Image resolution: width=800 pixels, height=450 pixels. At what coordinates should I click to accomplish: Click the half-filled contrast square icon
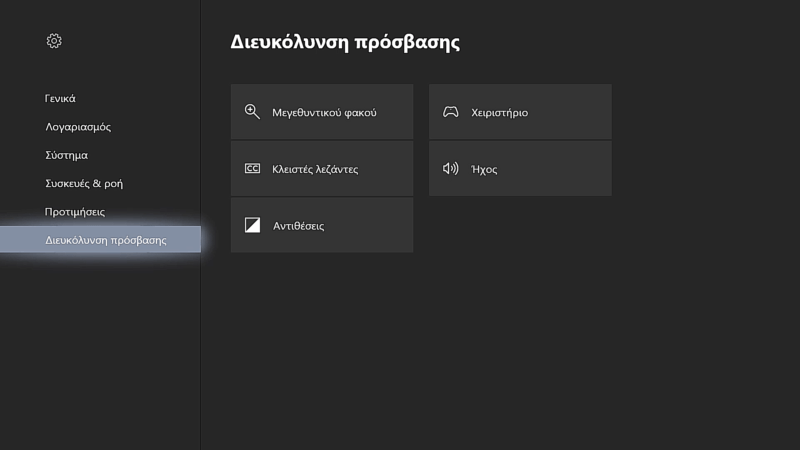[252, 225]
